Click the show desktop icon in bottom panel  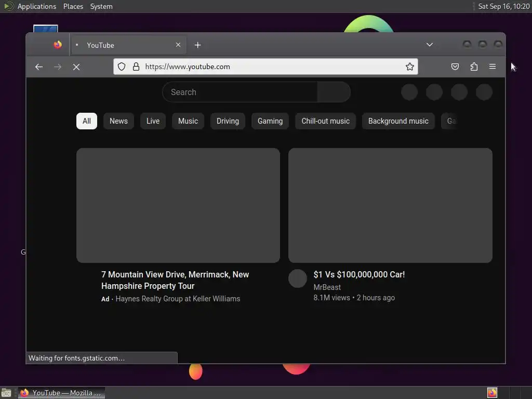(x=6, y=393)
